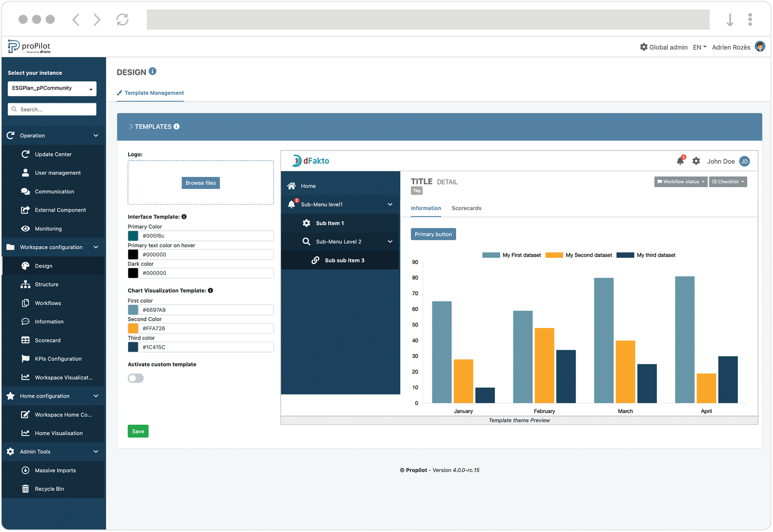Click the info icon beside TEMPLATES
The height and width of the screenshot is (532, 773).
tap(176, 126)
